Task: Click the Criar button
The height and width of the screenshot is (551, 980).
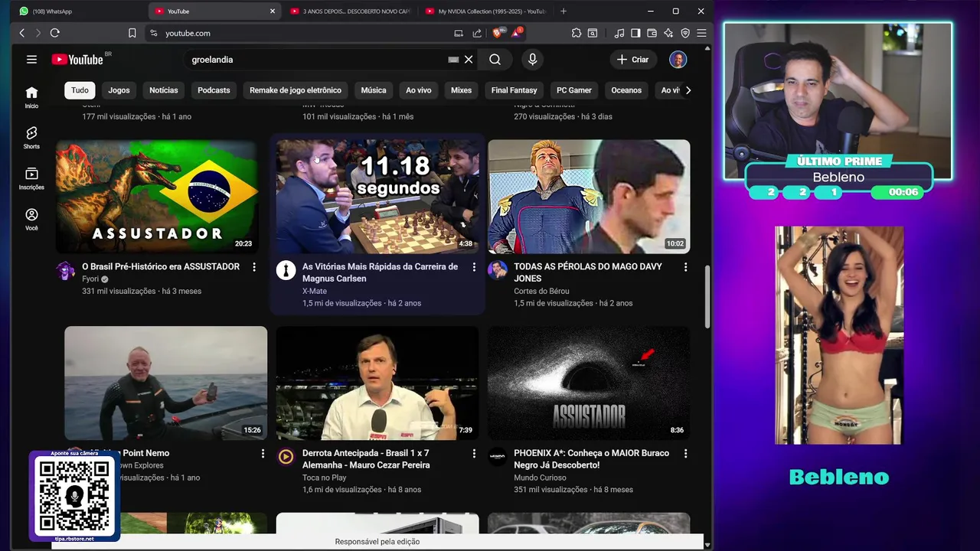Action: point(633,60)
